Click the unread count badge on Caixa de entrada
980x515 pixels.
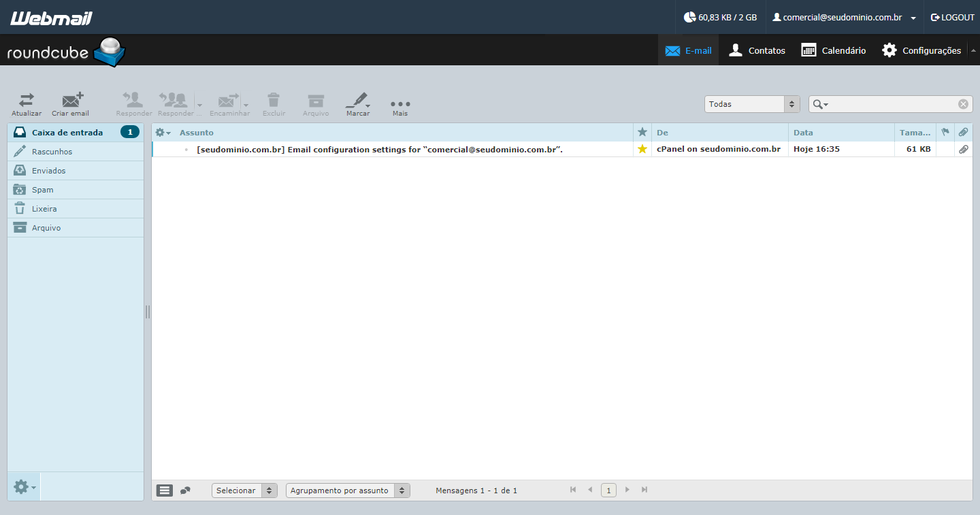point(130,132)
